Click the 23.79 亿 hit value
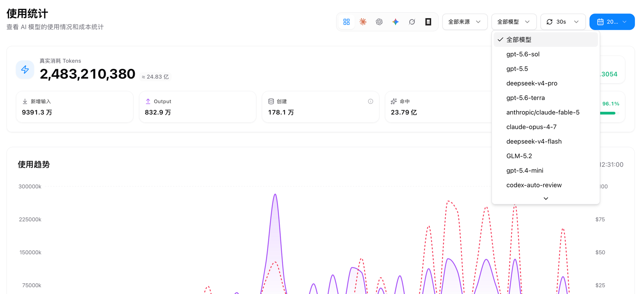The image size is (644, 294). 404,112
